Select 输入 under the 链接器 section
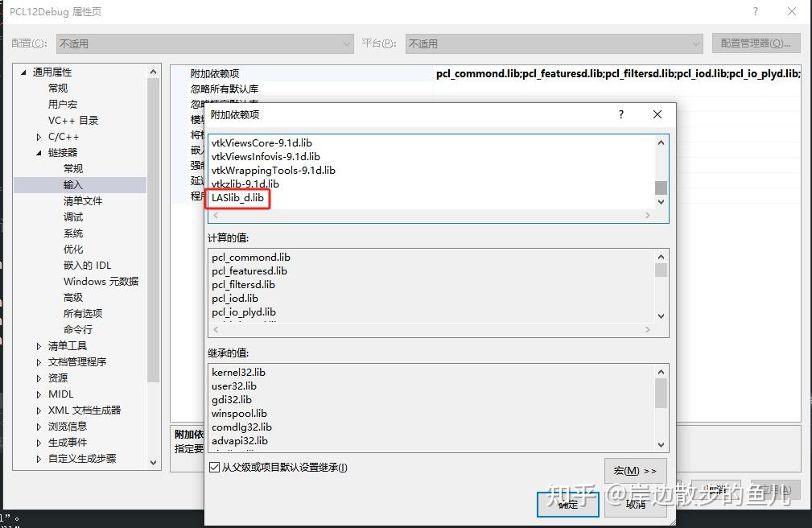The image size is (812, 528). coord(72,184)
